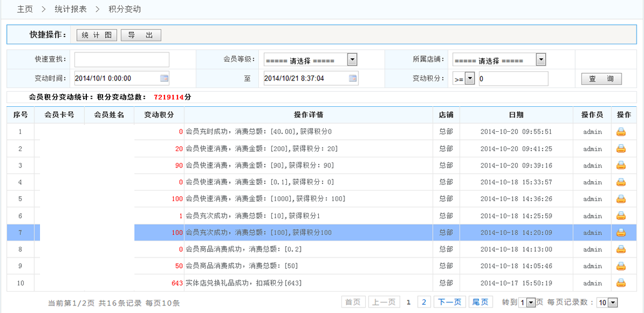Screen dimensions: 644x313
Task: Click the 快速查找 input field
Action: 122,60
